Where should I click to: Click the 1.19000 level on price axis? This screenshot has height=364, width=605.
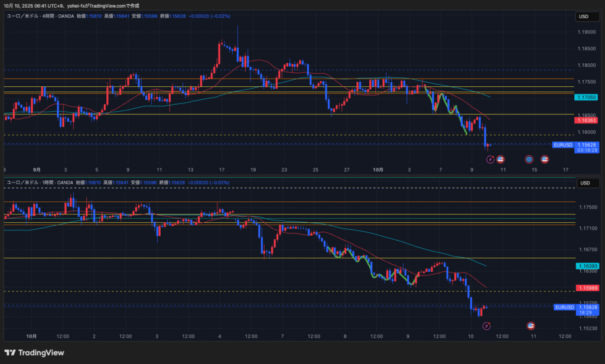587,32
